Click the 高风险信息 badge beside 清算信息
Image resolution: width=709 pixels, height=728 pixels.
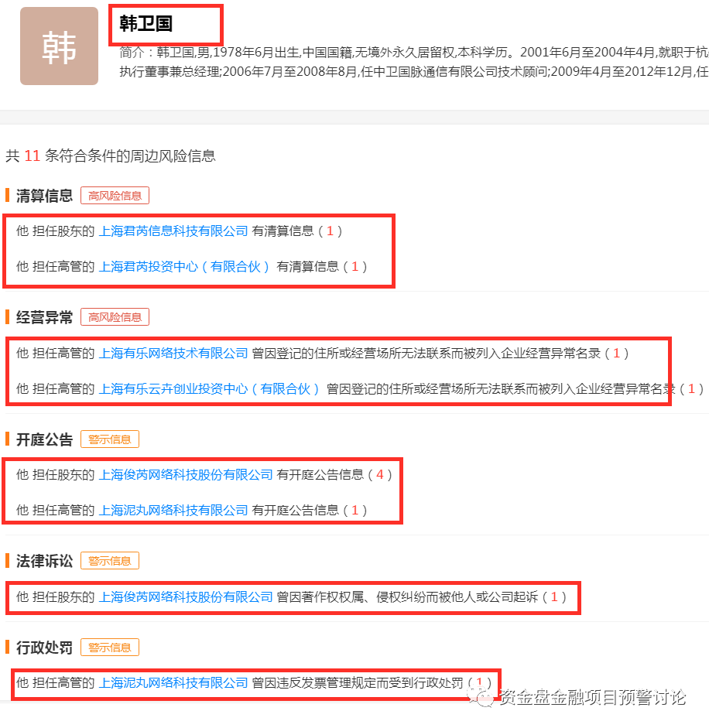pos(115,195)
